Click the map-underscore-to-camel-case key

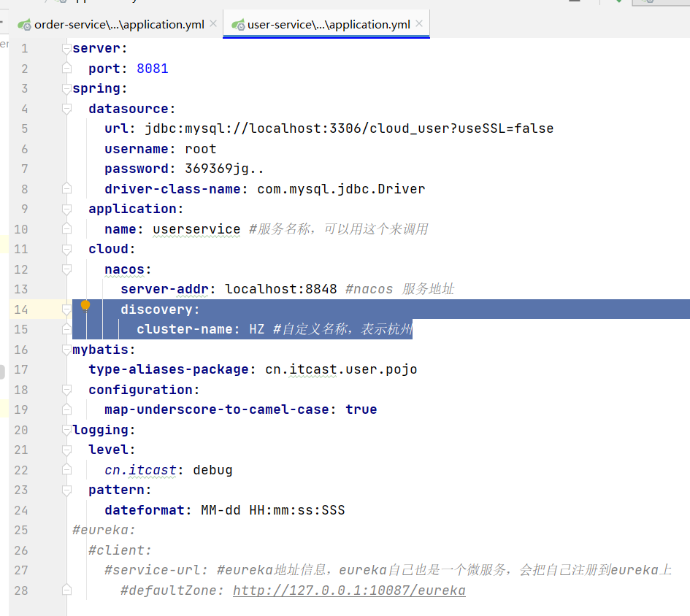coord(217,409)
